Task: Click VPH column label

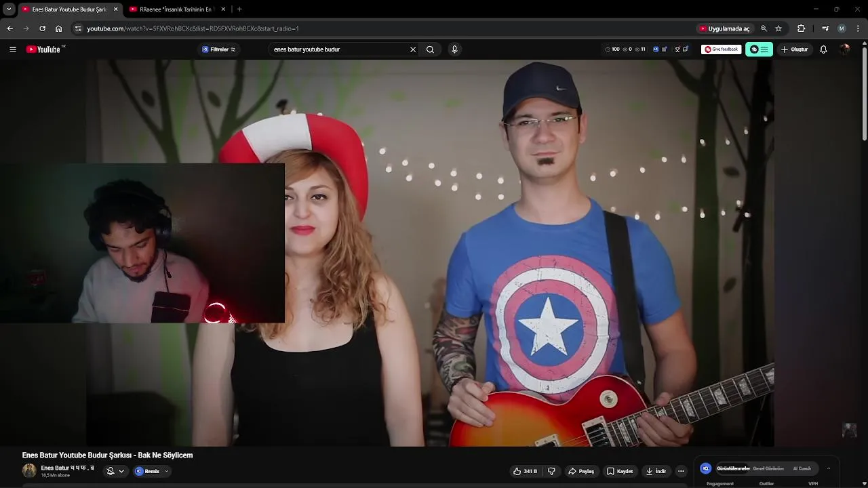Action: click(x=813, y=484)
